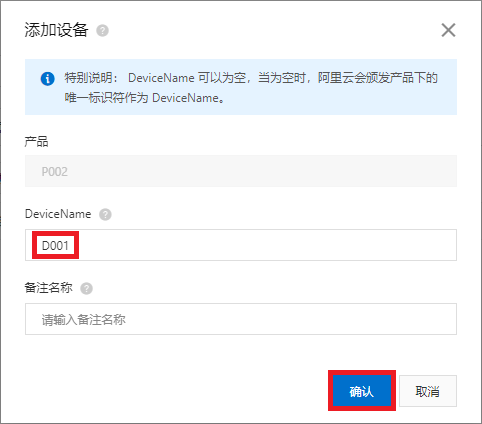Show the help tooltip beside 备注名称 label
Viewport: 482px width, 424px height.
(86, 288)
